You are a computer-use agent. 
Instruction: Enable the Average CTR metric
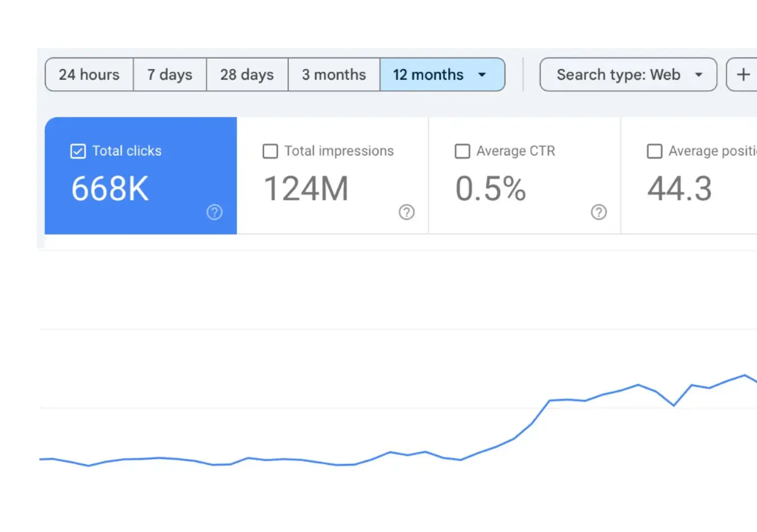462,151
